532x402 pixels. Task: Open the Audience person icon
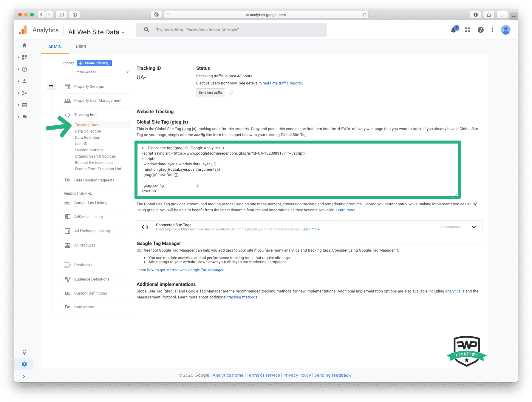pyautogui.click(x=24, y=81)
